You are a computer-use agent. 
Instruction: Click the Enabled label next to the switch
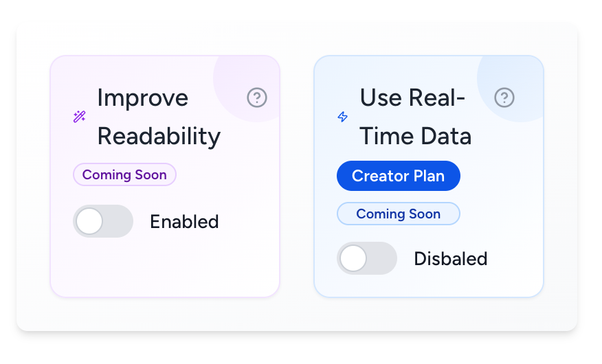(184, 222)
